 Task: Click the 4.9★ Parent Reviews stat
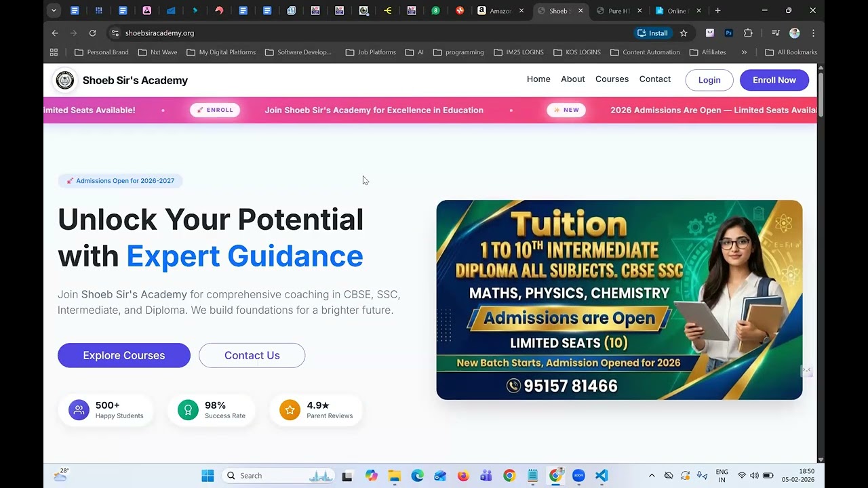click(x=317, y=409)
